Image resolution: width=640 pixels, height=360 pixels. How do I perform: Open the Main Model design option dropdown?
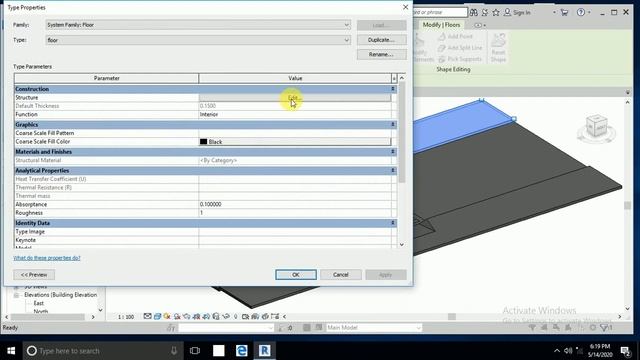click(x=373, y=327)
